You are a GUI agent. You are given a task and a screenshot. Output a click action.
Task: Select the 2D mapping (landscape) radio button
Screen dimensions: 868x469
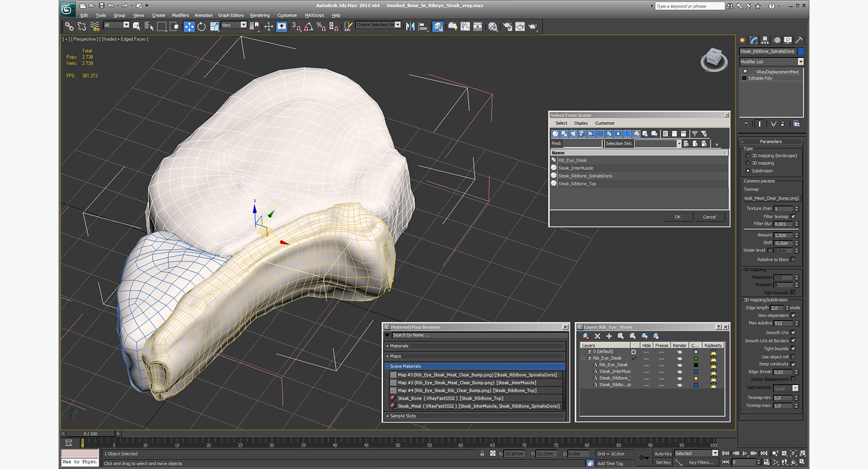coord(747,155)
